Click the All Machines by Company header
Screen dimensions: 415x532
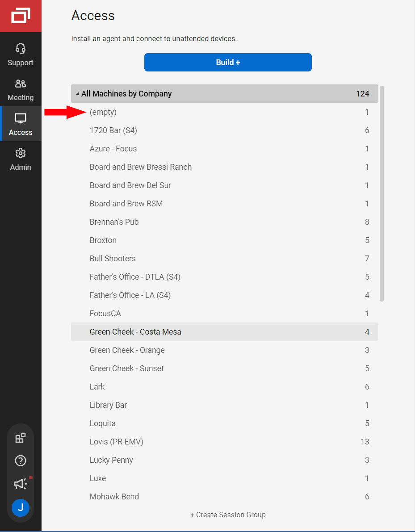(x=225, y=94)
